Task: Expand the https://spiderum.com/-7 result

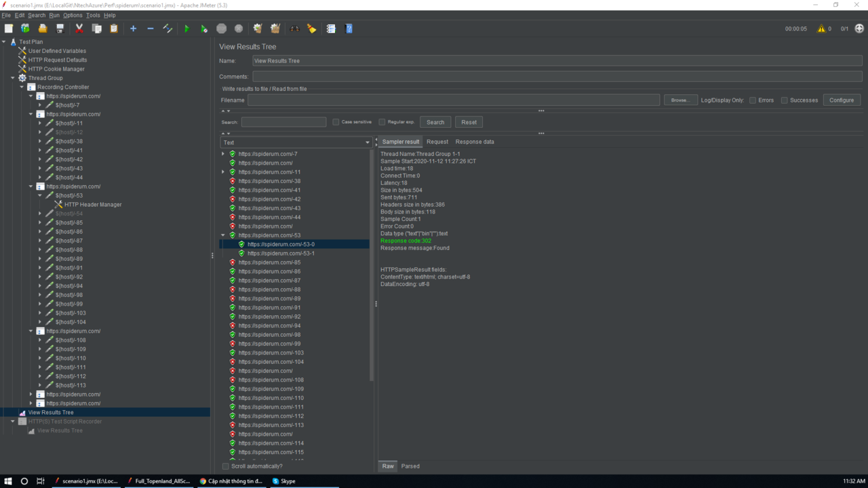Action: coord(223,154)
